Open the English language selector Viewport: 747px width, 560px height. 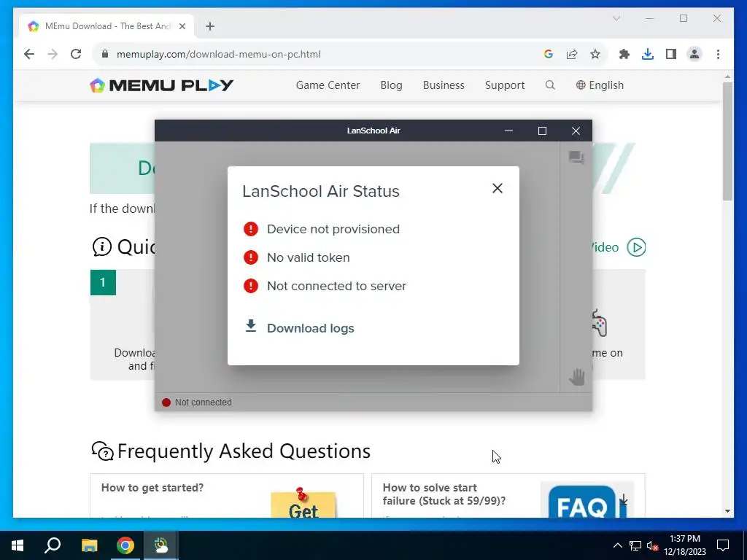coord(600,85)
